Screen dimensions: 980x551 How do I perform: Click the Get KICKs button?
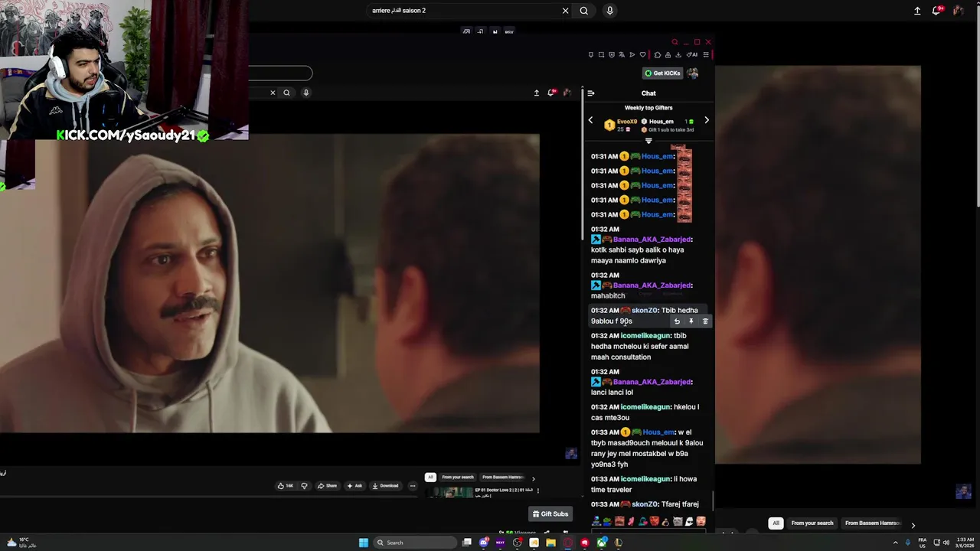tap(663, 73)
